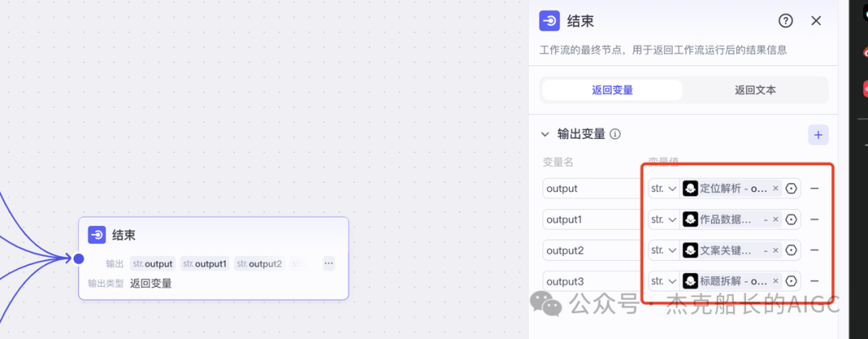Viewport: 868px width, 339px height.
Task: Open more options on 结束 canvas node
Action: pos(329,263)
